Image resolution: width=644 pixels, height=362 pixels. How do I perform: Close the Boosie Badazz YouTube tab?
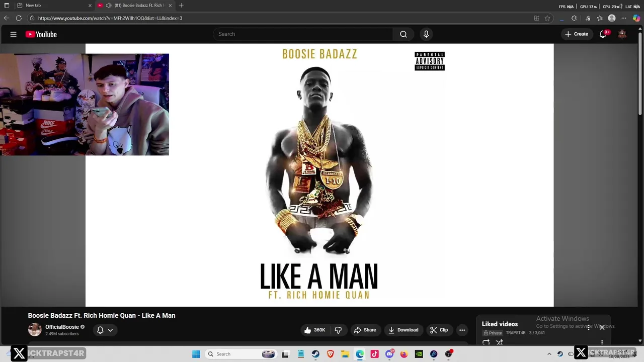click(170, 5)
